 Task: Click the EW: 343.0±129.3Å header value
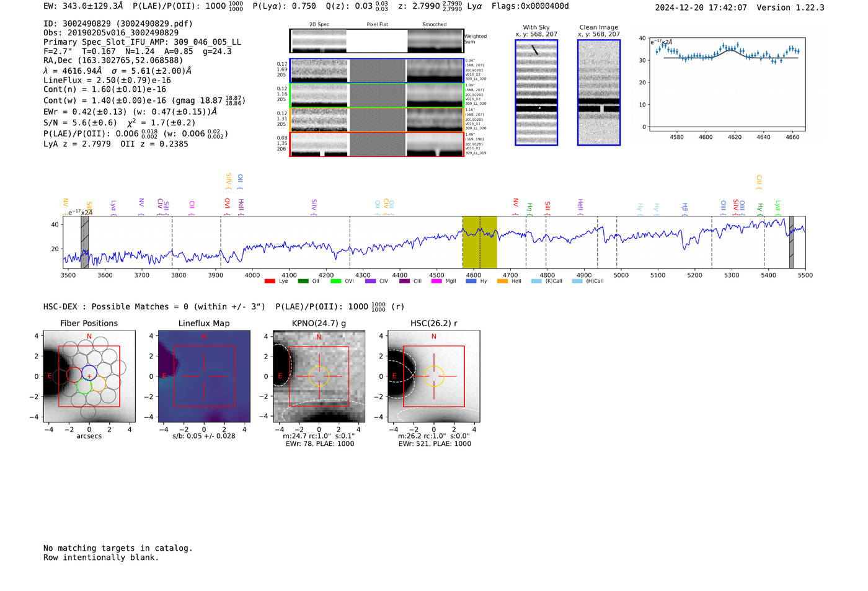point(83,6)
